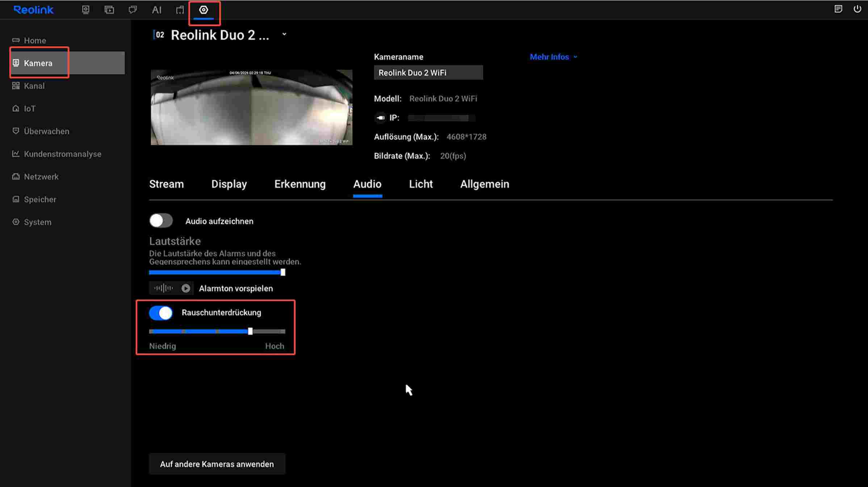This screenshot has height=487, width=868.
Task: Go to Home in sidebar
Action: 35,40
